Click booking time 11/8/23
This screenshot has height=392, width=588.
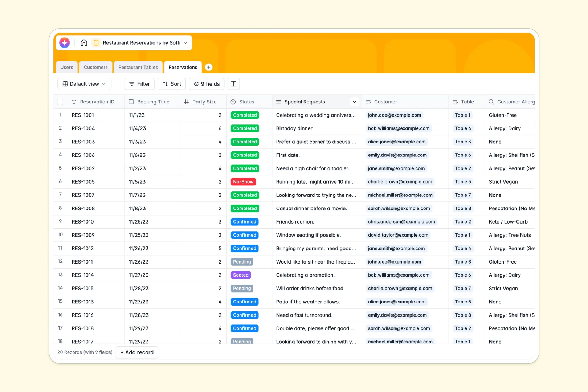(152, 208)
